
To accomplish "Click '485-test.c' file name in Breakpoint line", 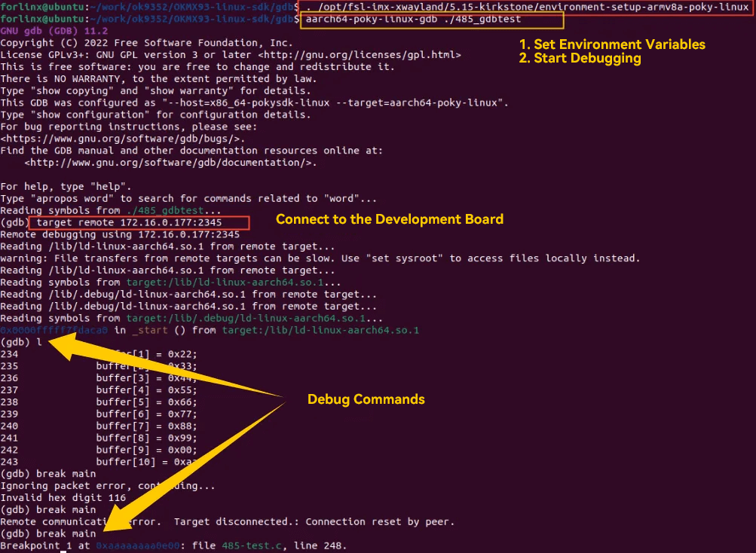I will pyautogui.click(x=252, y=545).
